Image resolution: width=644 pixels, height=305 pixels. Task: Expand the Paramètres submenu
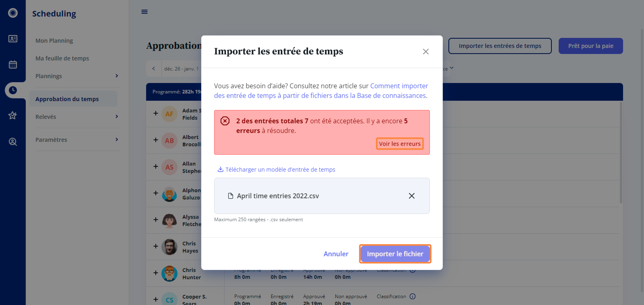click(x=117, y=139)
